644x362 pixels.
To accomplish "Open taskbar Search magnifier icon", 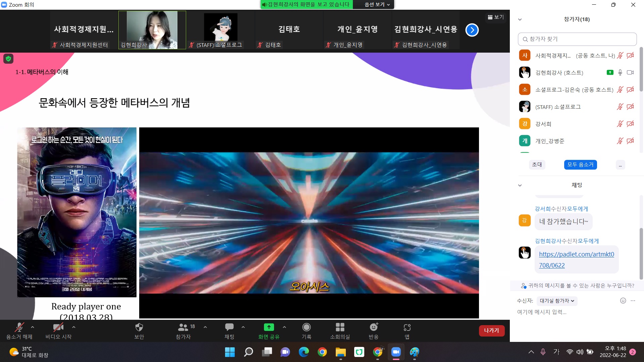I will point(249,352).
